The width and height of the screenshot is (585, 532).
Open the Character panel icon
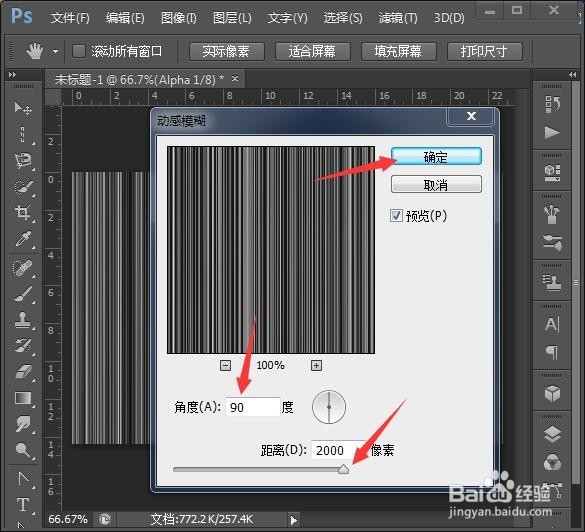(x=552, y=324)
